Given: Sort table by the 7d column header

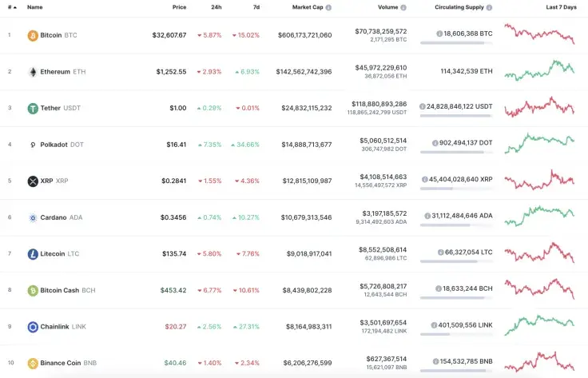Looking at the screenshot, I should point(256,7).
